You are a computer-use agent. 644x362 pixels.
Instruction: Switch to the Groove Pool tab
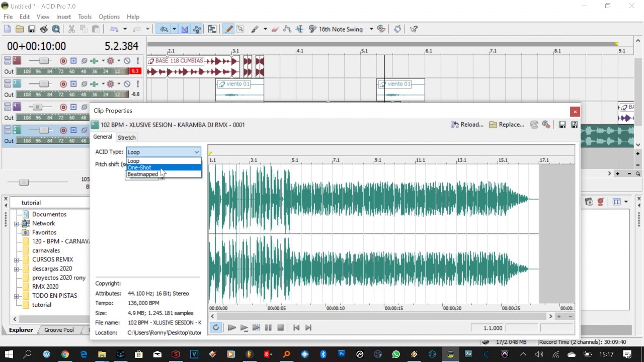click(x=59, y=330)
